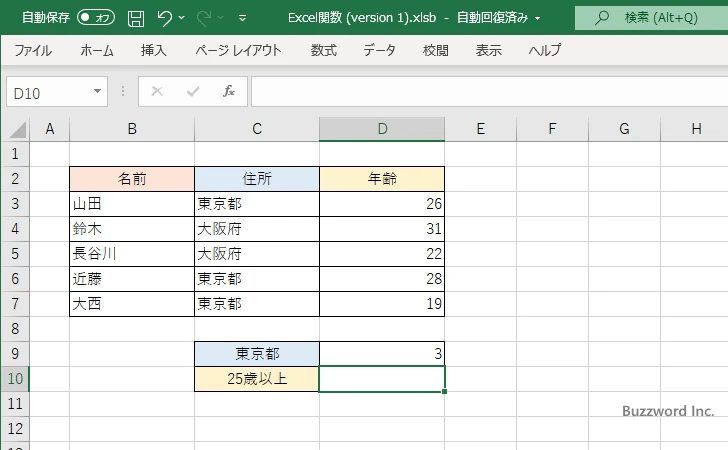Viewport: 728px width, 450px height.
Task: Select column G header
Action: (624, 129)
